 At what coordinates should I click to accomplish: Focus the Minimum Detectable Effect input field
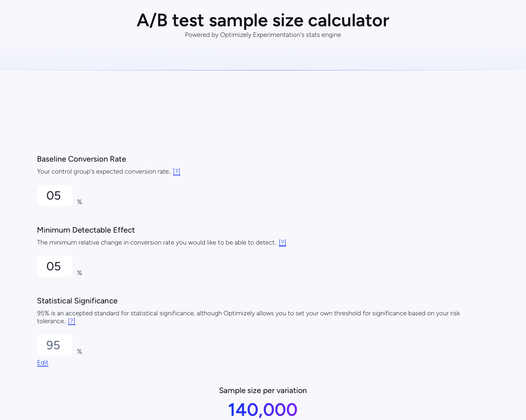55,266
